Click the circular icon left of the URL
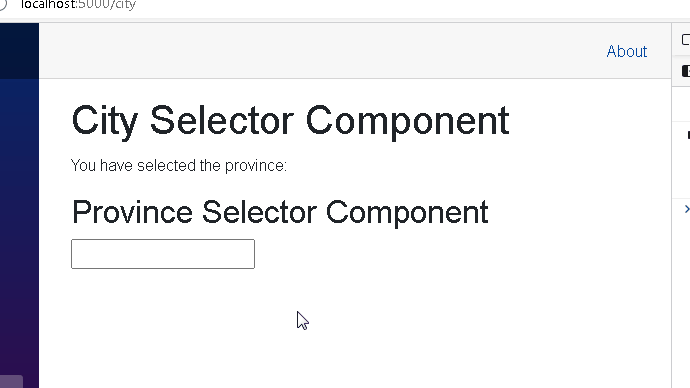Screen dimensions: 690x388 tap(3, 4)
